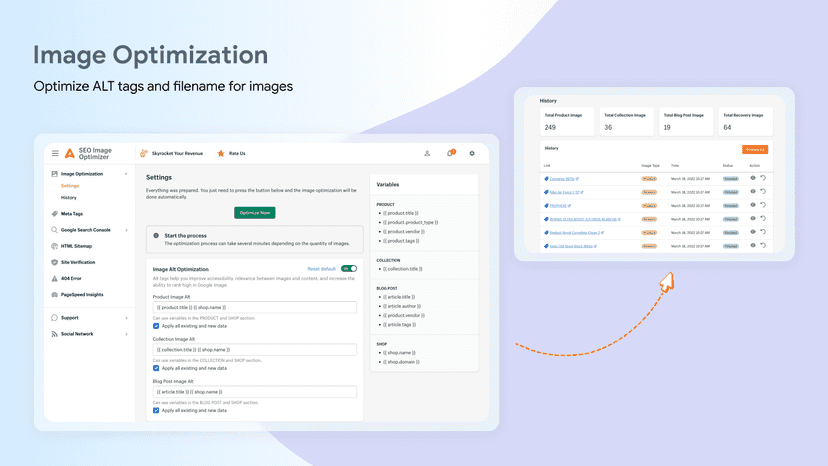Select History under Image Optimization
The image size is (828, 466).
pyautogui.click(x=69, y=198)
